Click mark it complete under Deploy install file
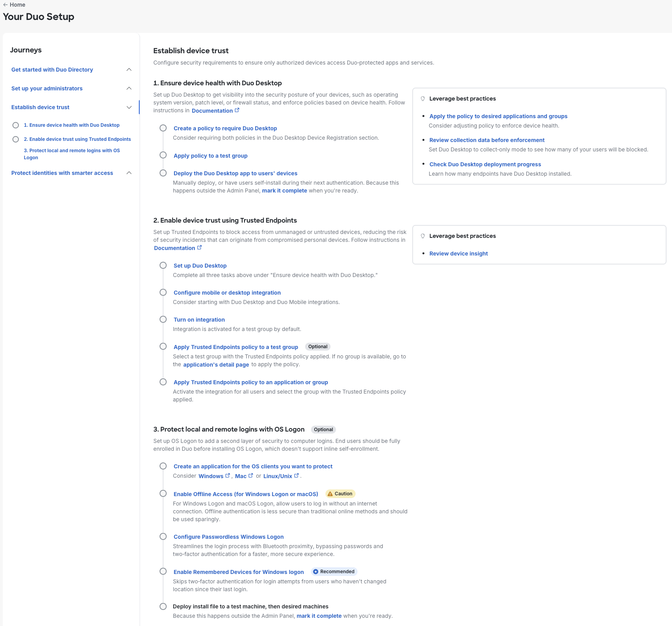 coord(319,616)
